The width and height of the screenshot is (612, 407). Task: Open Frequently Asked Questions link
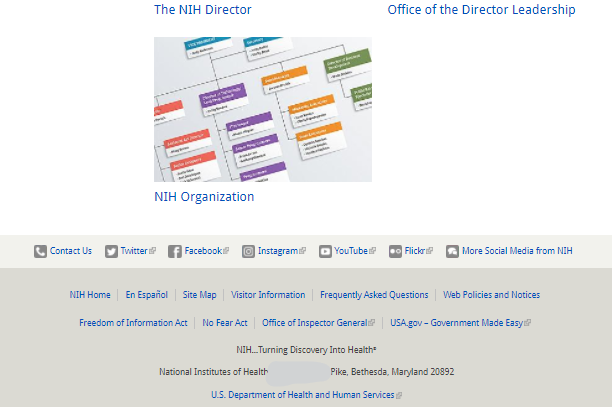[374, 295]
